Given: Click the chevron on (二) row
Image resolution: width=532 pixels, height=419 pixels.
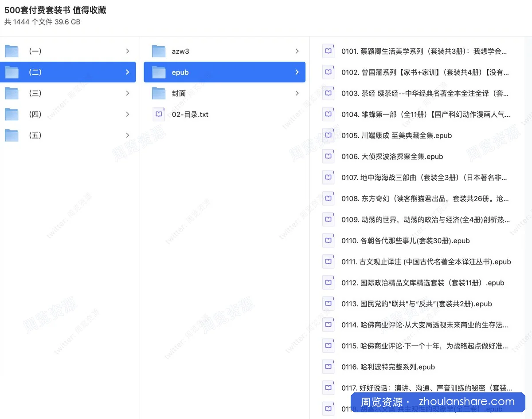Looking at the screenshot, I should tap(128, 72).
